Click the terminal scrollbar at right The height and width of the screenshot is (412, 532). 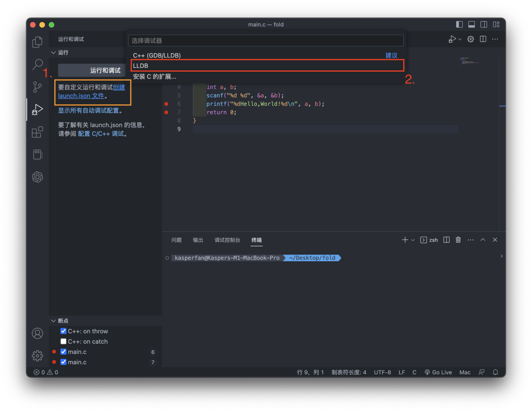pos(501,256)
